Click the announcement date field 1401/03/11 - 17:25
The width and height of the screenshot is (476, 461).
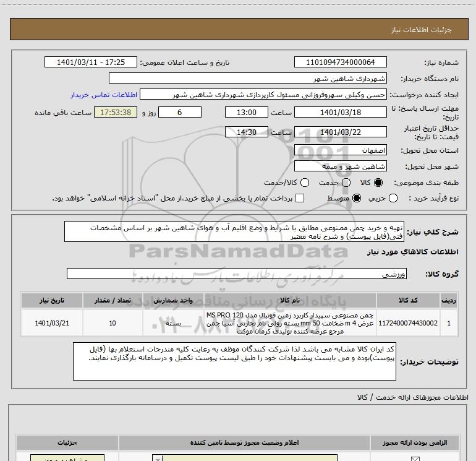point(91,62)
